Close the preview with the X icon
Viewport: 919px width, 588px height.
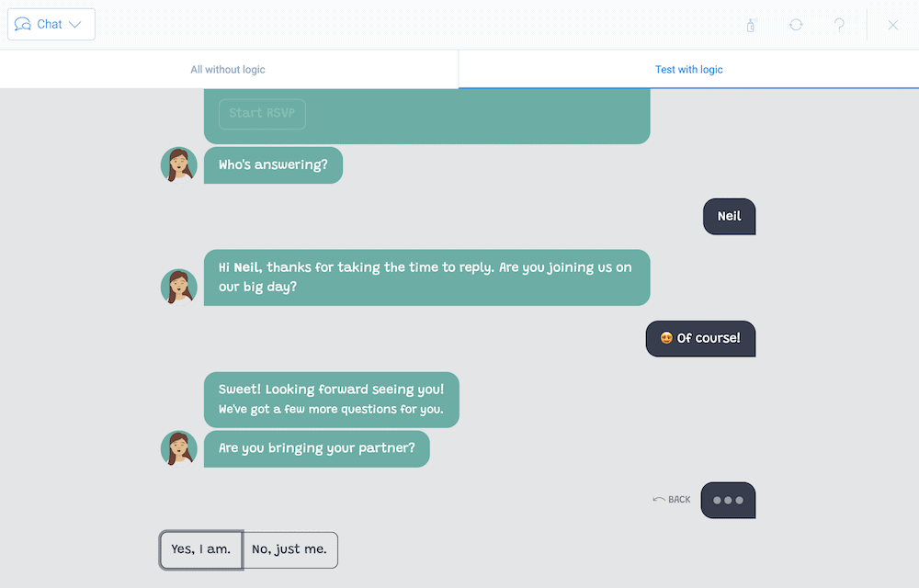pos(892,25)
